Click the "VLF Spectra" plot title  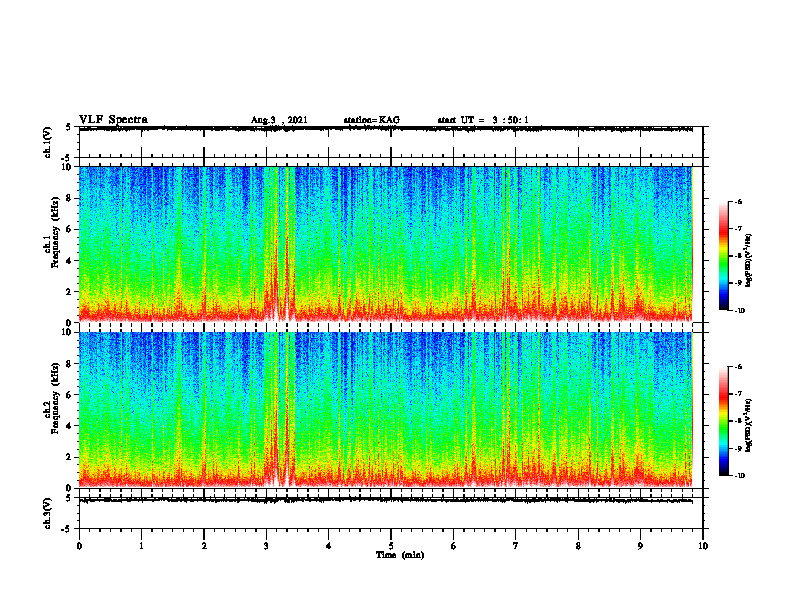113,120
